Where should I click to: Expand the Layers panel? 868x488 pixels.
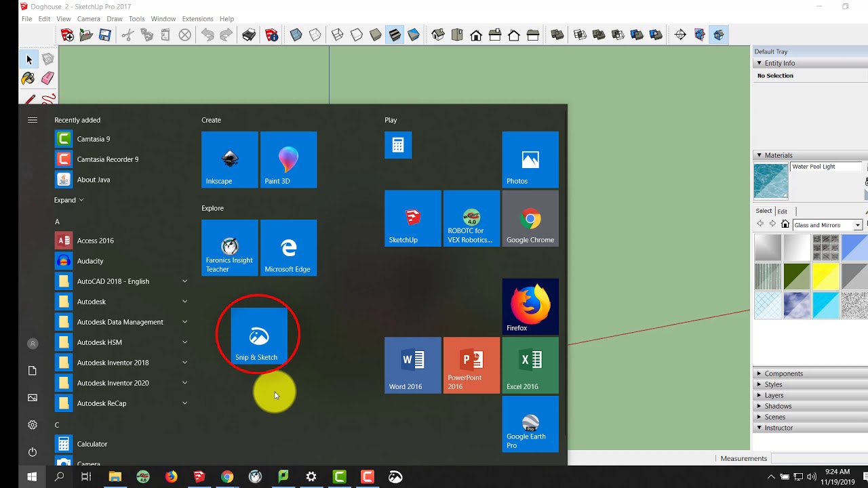coord(759,395)
